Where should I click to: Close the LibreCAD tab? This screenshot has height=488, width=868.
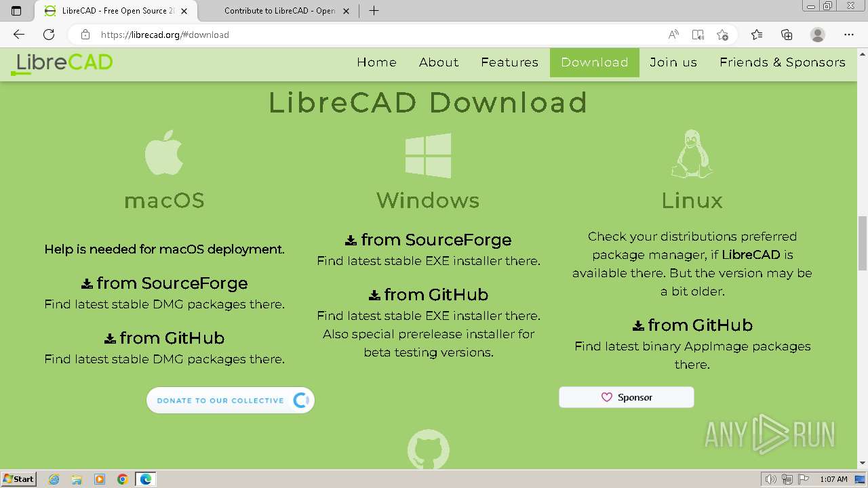184,11
